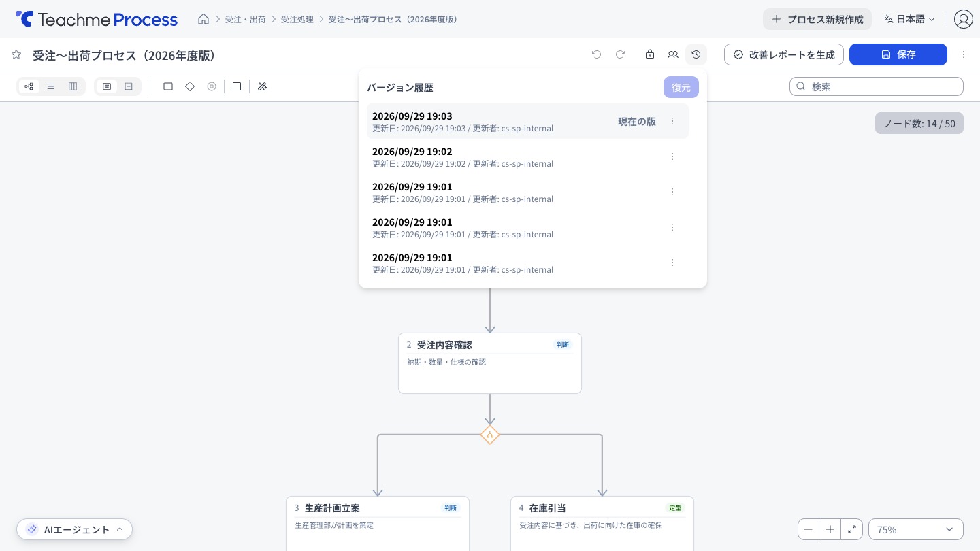Expand the AIエージェント panel
980x551 pixels.
75,529
